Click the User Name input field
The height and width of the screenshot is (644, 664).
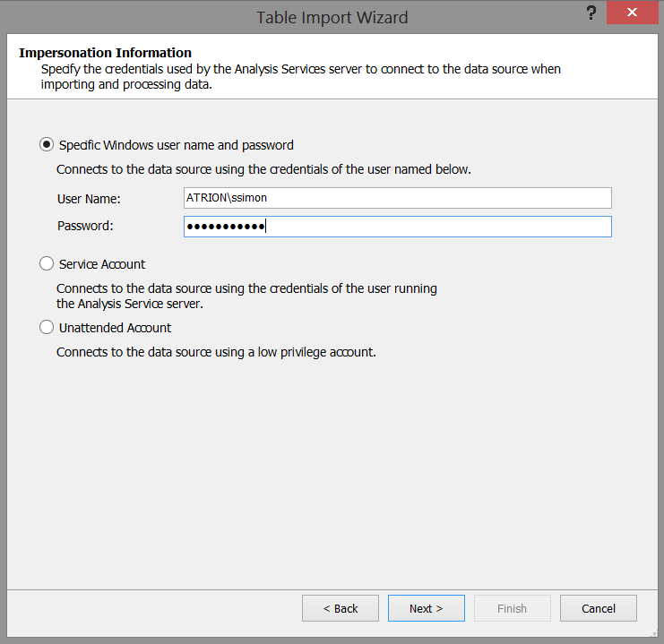tap(397, 198)
